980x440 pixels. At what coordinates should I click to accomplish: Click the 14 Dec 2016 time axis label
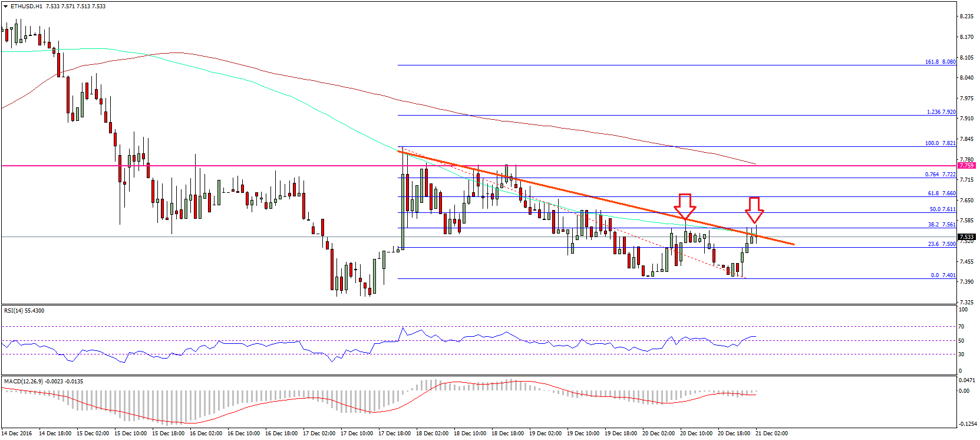[x=18, y=434]
